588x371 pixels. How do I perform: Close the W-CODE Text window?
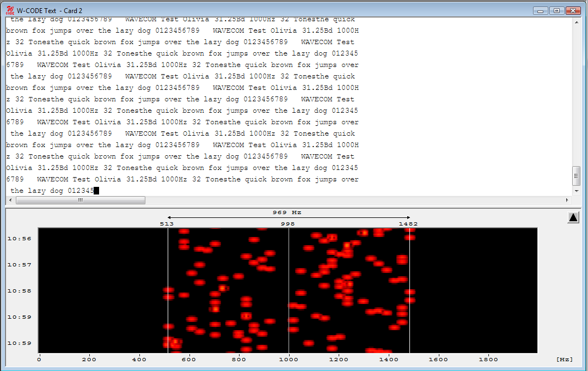pos(573,10)
